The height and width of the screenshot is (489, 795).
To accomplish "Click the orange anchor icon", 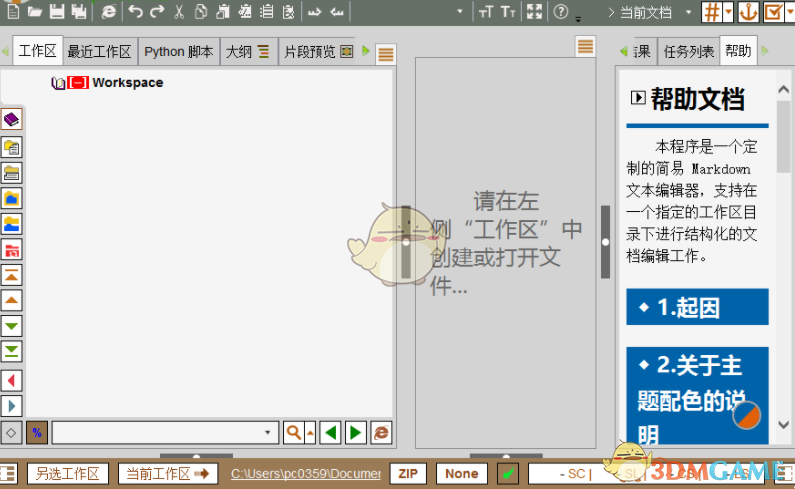I will [748, 12].
